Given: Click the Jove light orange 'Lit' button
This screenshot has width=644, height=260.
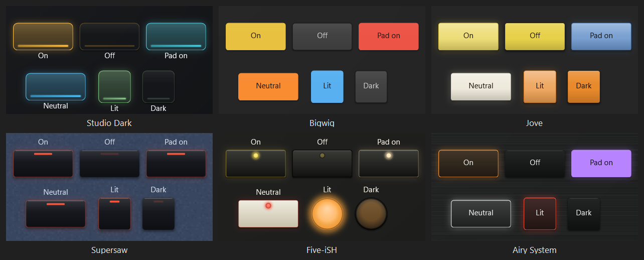Looking at the screenshot, I should click(x=540, y=87).
